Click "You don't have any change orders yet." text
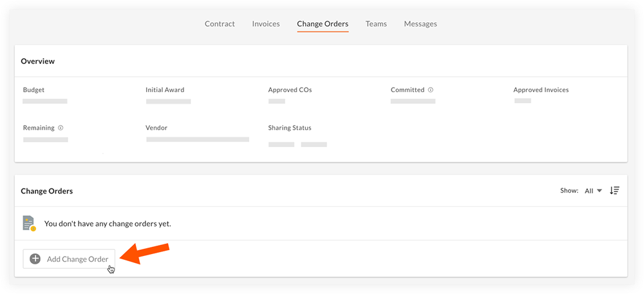Screen dimensions: 644x294 coord(108,224)
